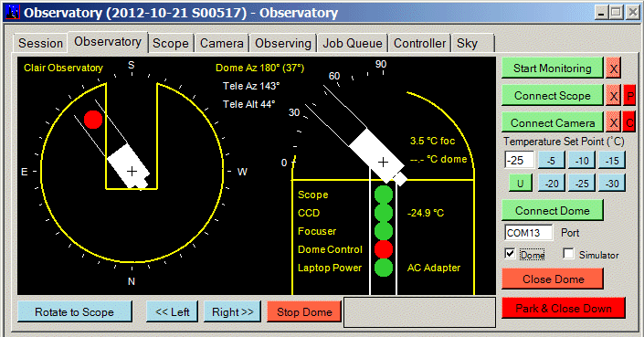Click the red X beside Start Monitoring
Screen dimensions: 644x337
click(613, 68)
